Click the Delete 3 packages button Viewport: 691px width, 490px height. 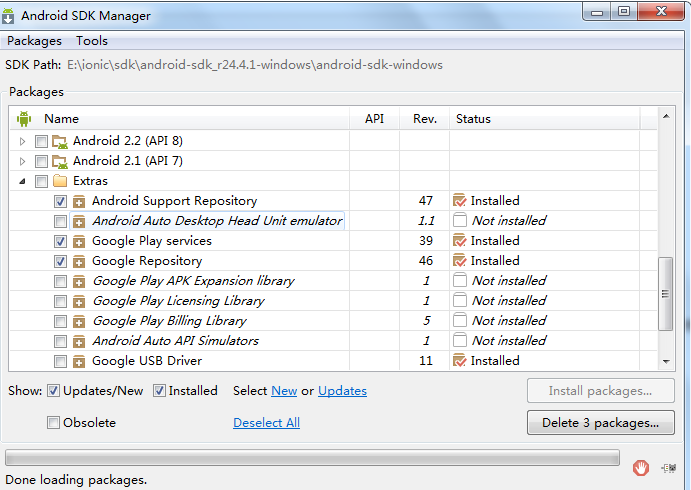click(601, 423)
